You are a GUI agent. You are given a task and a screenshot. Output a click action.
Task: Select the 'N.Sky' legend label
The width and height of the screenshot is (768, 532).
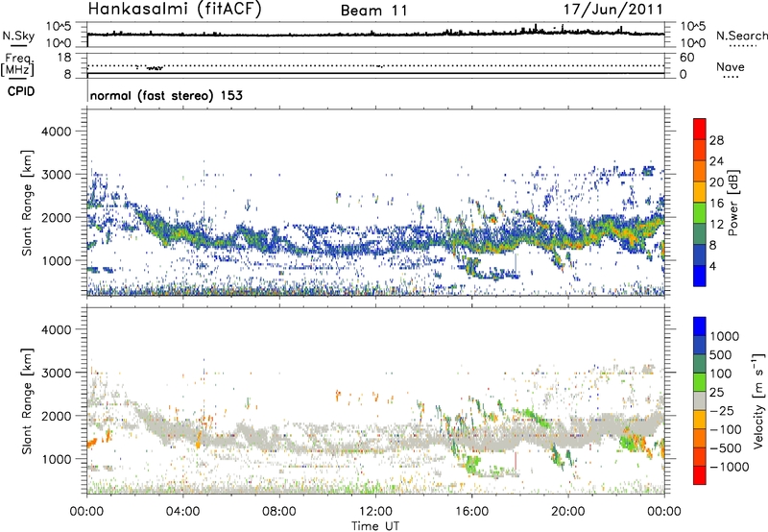[x=18, y=36]
